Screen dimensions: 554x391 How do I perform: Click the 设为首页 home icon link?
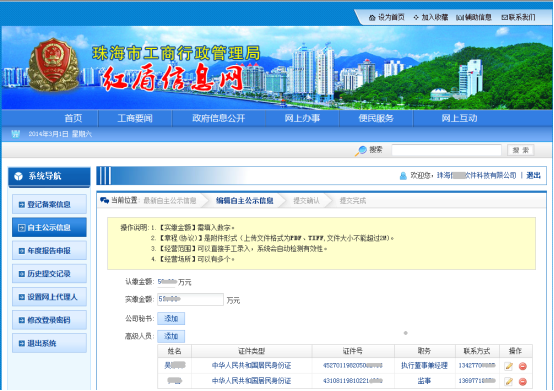coord(387,17)
